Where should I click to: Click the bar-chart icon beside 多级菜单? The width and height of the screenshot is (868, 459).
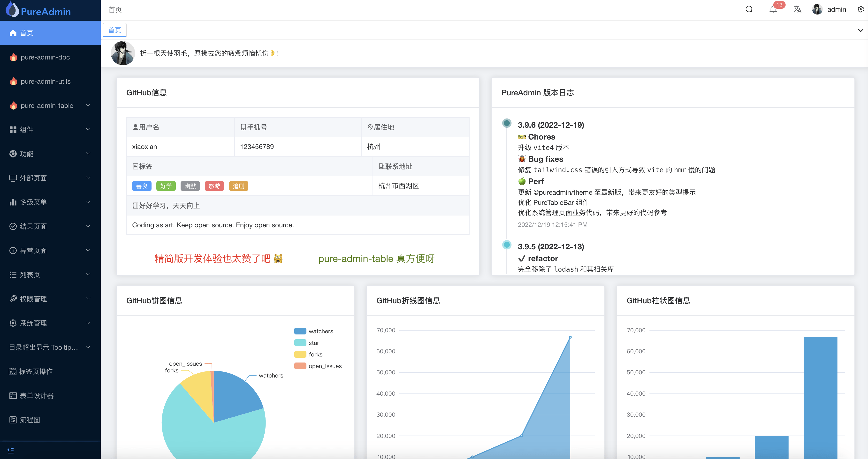coord(13,202)
